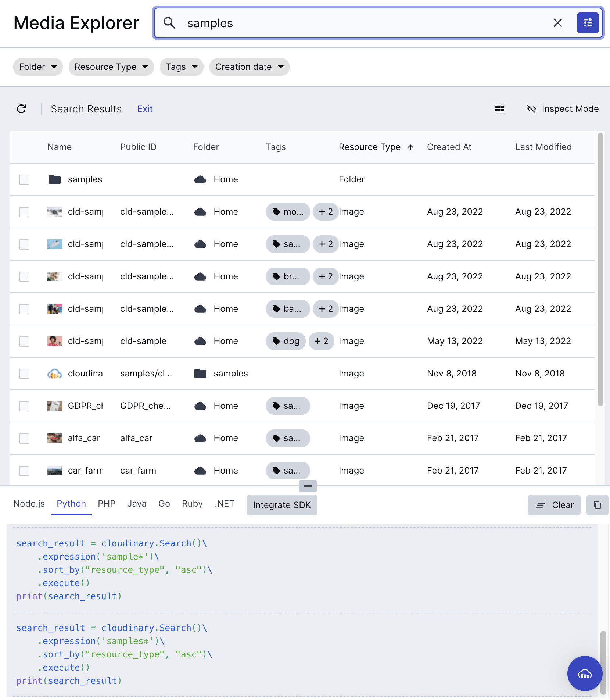Clear the search text with X icon

coord(557,23)
